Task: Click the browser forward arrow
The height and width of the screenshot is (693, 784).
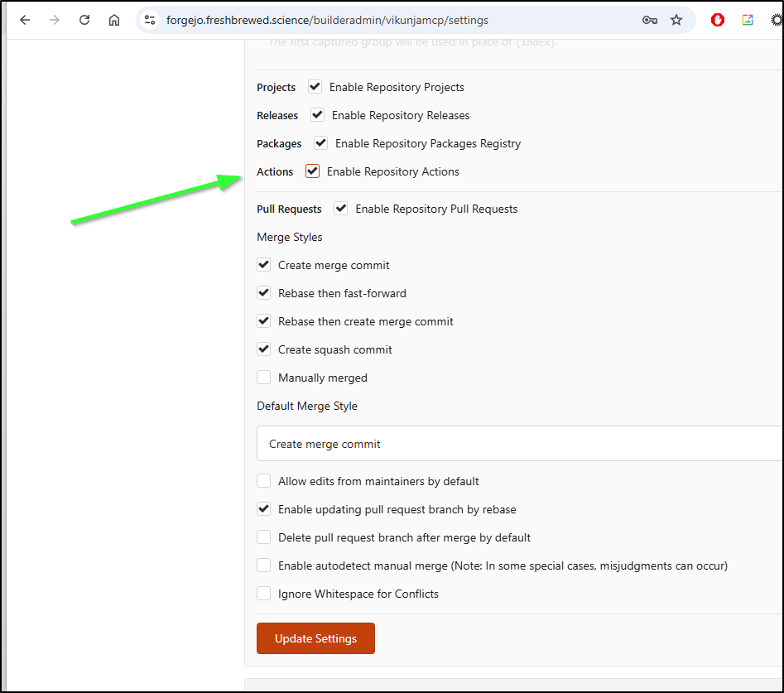Action: coord(55,20)
